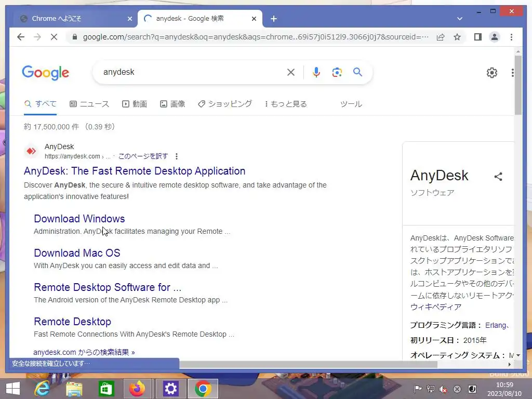Screen dimensions: 532x399
Task: Click the muted volume tray icon
Action: click(x=443, y=389)
